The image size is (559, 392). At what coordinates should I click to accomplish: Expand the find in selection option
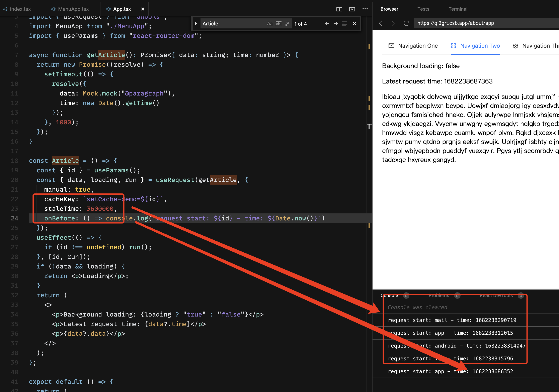click(344, 23)
